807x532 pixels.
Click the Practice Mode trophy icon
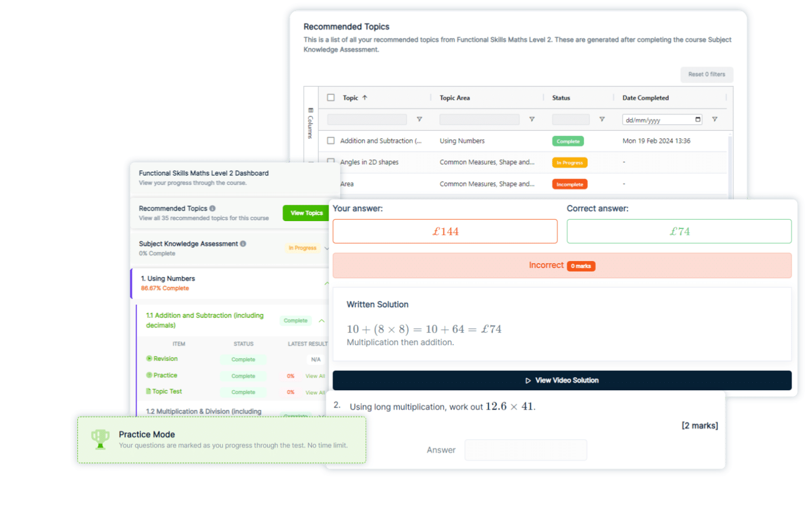(100, 439)
